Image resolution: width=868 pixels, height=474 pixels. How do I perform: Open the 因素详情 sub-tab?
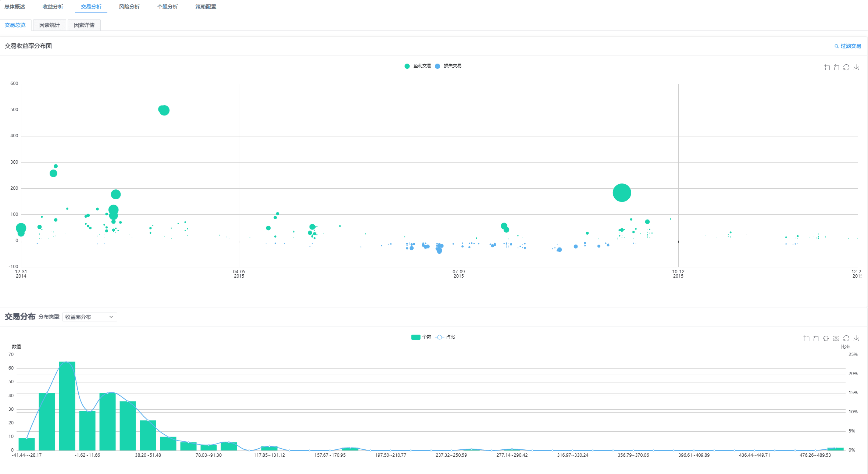tap(84, 25)
